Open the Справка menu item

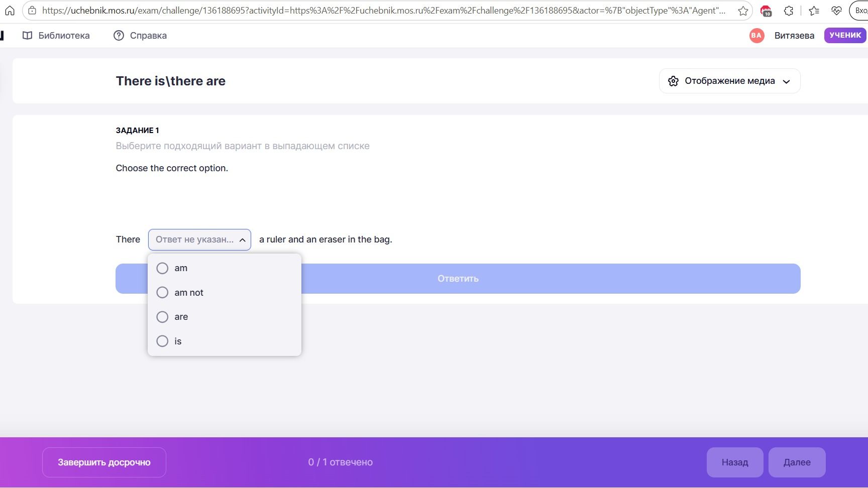pyautogui.click(x=140, y=35)
